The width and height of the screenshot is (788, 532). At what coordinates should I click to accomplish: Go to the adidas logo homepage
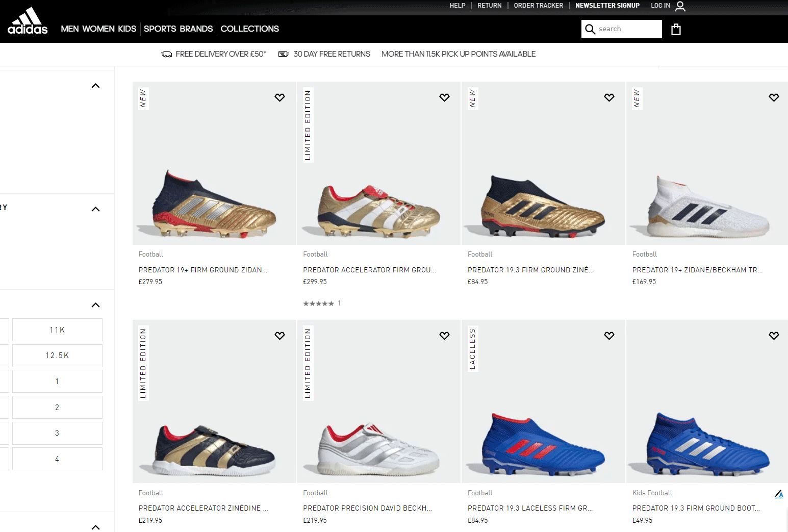(x=28, y=21)
